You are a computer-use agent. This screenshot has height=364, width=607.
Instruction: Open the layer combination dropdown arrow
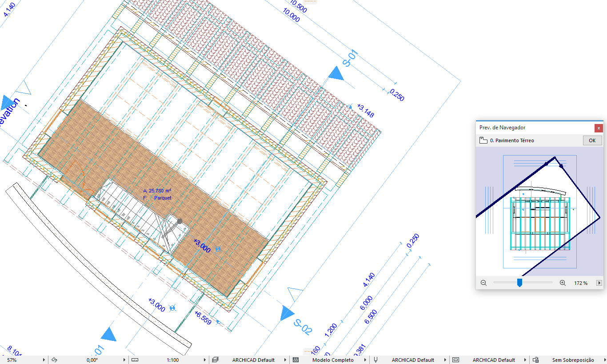pos(285,360)
